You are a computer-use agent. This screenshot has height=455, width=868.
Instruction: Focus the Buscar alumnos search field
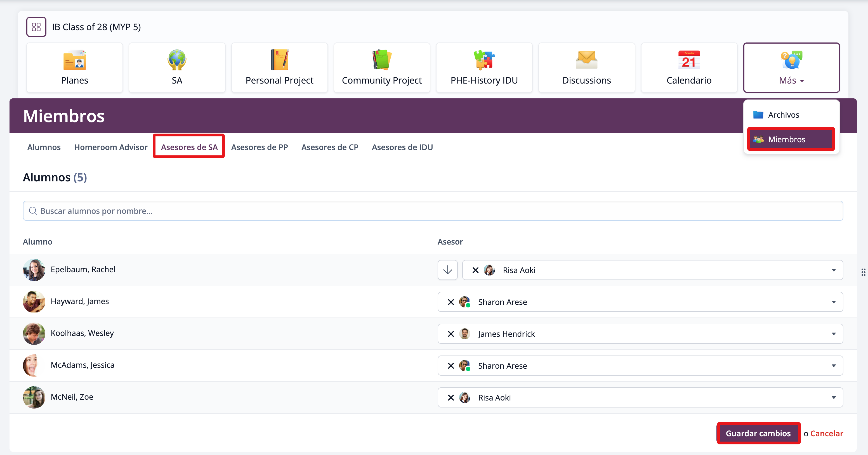(433, 211)
